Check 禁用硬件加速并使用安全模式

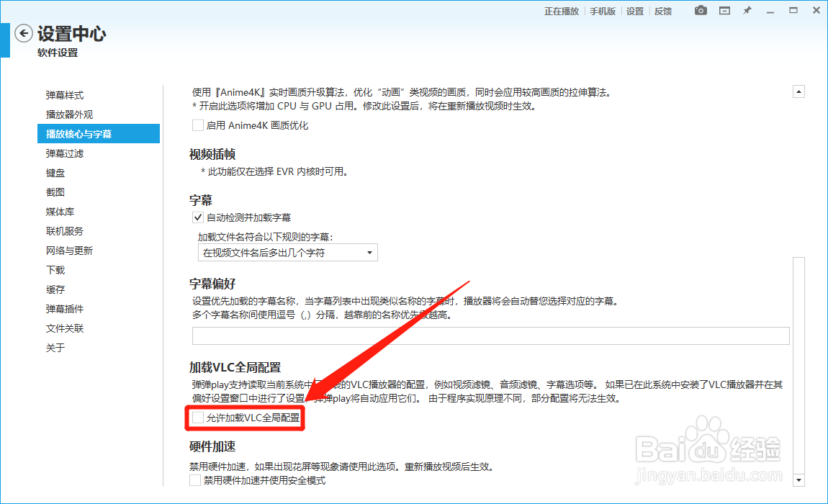[195, 480]
